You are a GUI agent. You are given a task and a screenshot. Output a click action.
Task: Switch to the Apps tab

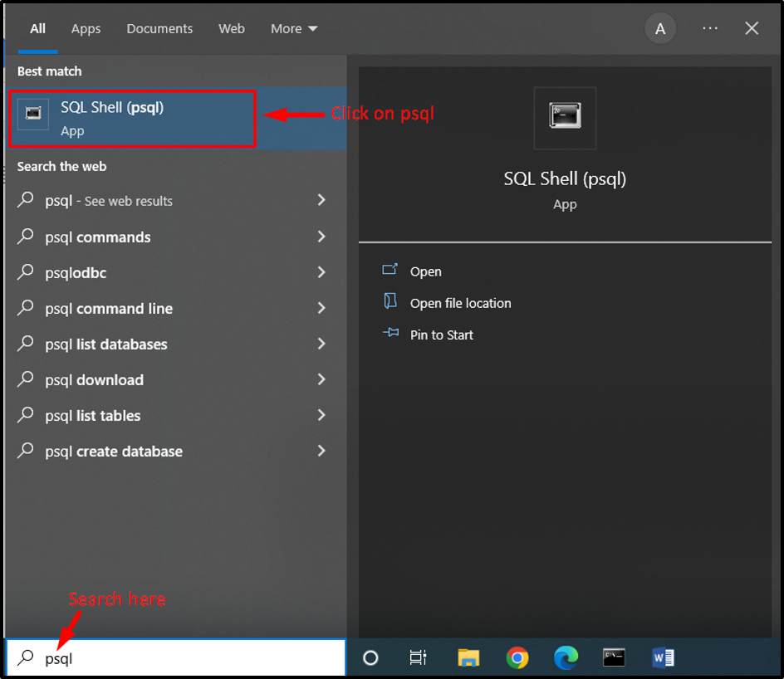pyautogui.click(x=86, y=28)
